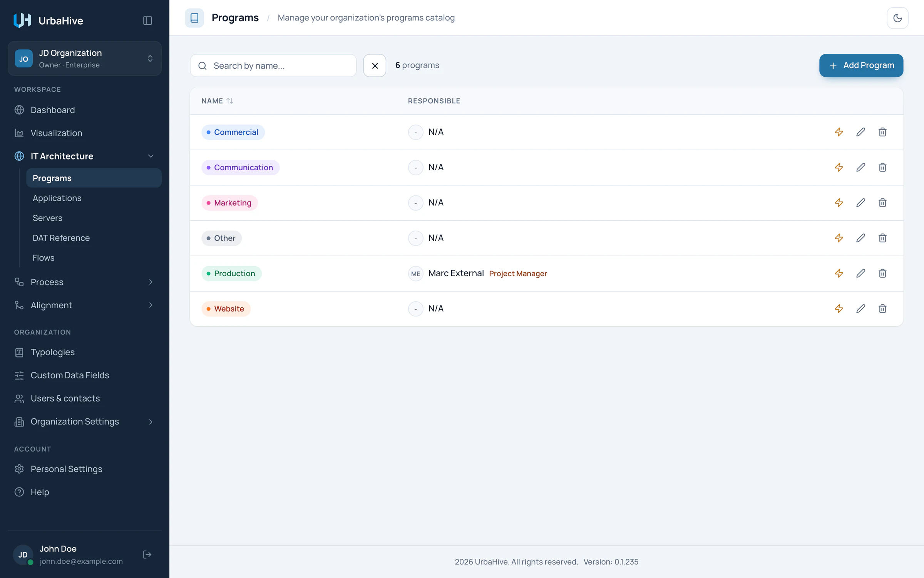
Task: Open the JD Organization switcher
Action: 85,59
